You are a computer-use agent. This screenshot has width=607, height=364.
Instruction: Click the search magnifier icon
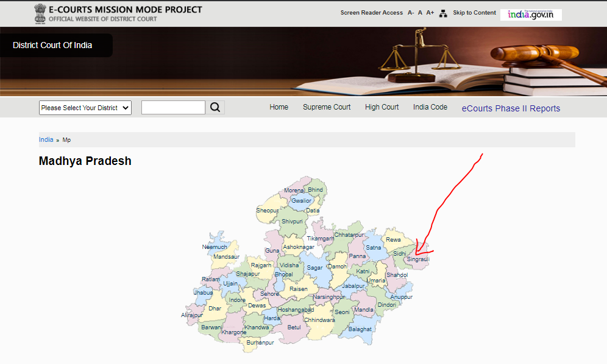pos(215,107)
